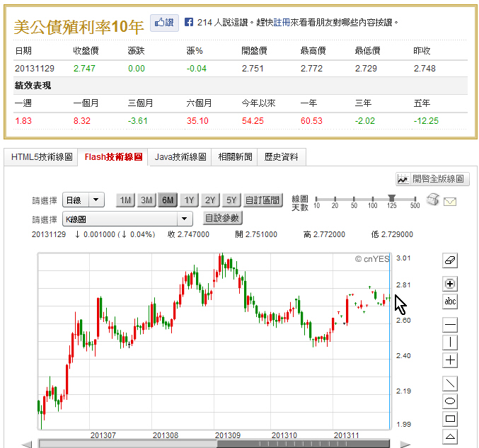Viewport: 479px width, 448px height.
Task: Select the 3M time range
Action: (x=146, y=200)
